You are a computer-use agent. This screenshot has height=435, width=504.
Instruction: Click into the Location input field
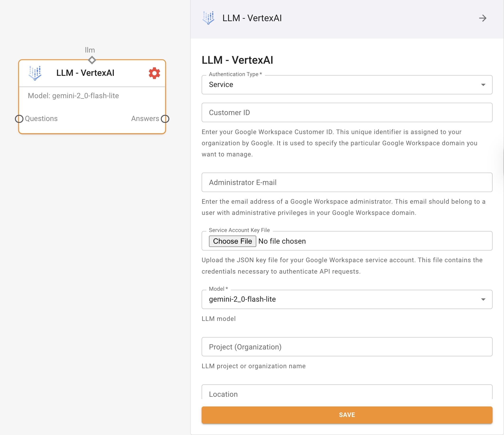[x=347, y=394]
